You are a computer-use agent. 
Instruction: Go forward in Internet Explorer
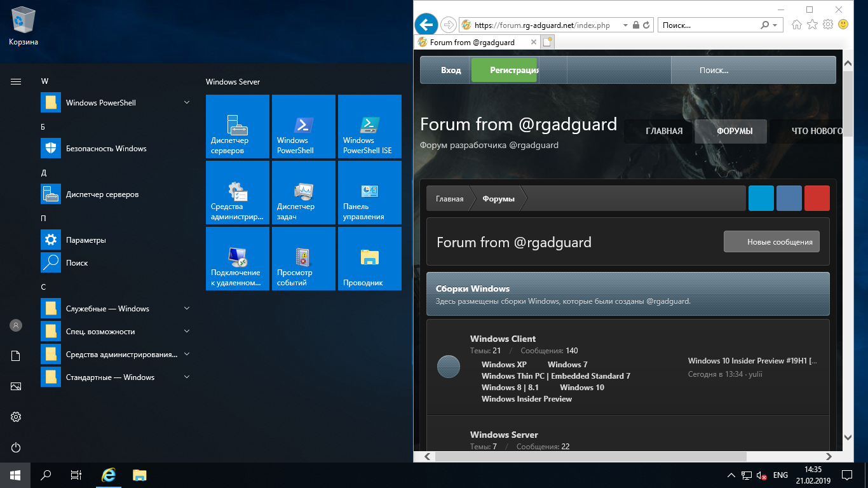click(x=448, y=25)
